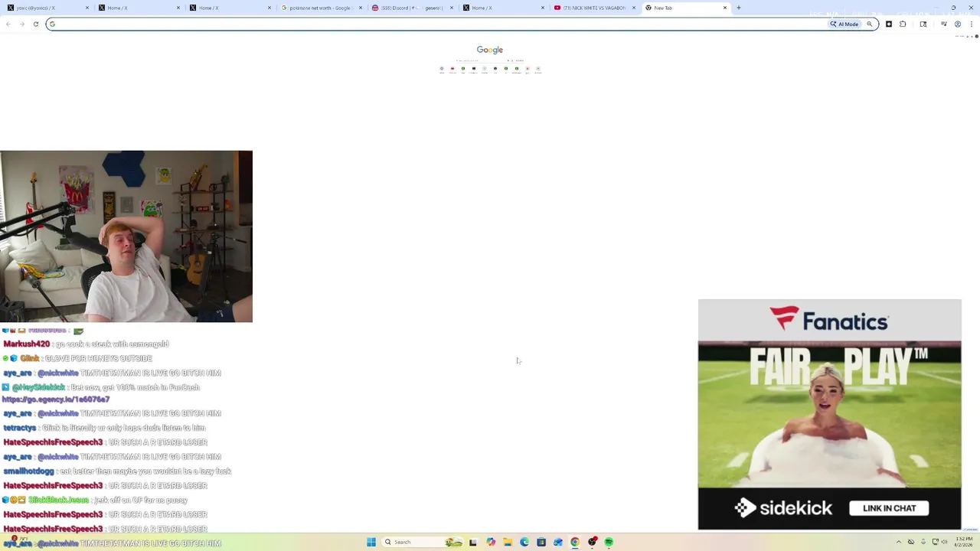Close the New Tab tab

pyautogui.click(x=725, y=8)
